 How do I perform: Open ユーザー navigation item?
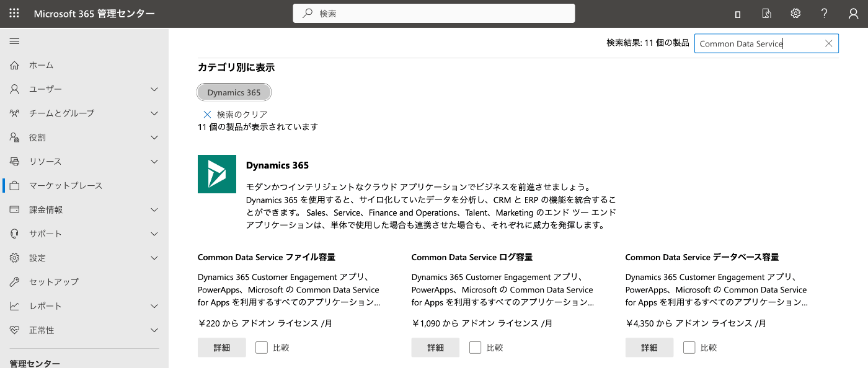click(84, 89)
